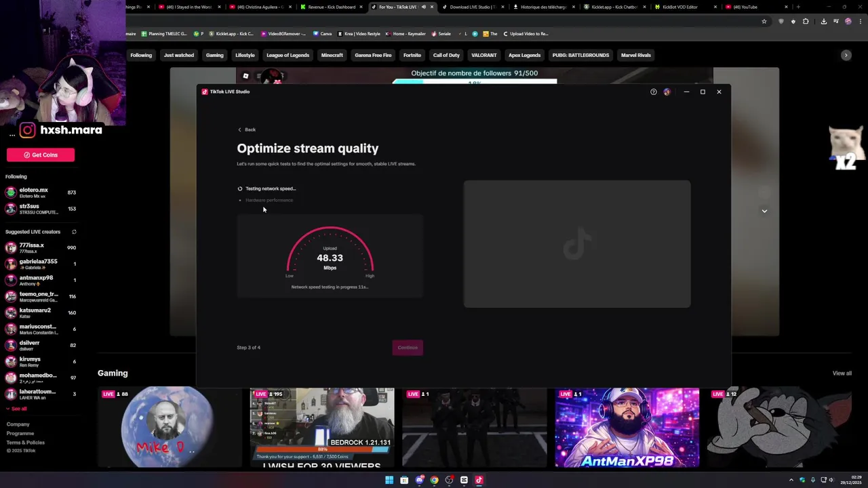
Task: Click the disabled Continue button
Action: (x=408, y=348)
